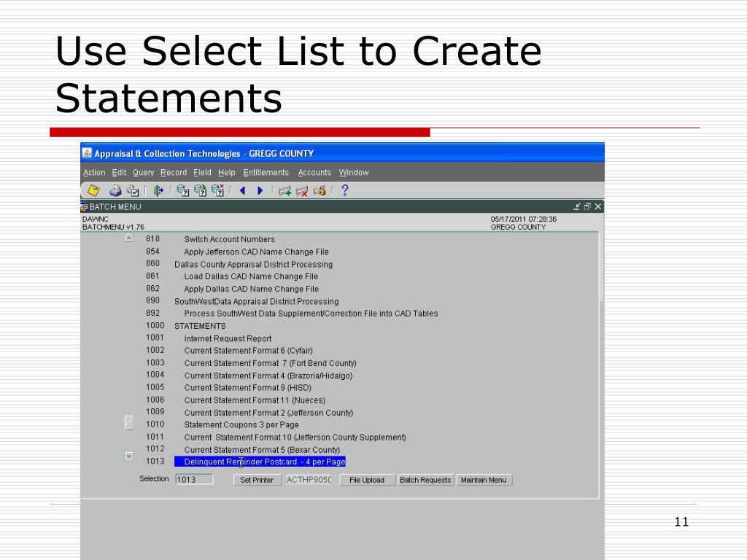The image size is (747, 560).
Task: Select 'Statement Coupons 3 per Page'
Action: [x=241, y=424]
